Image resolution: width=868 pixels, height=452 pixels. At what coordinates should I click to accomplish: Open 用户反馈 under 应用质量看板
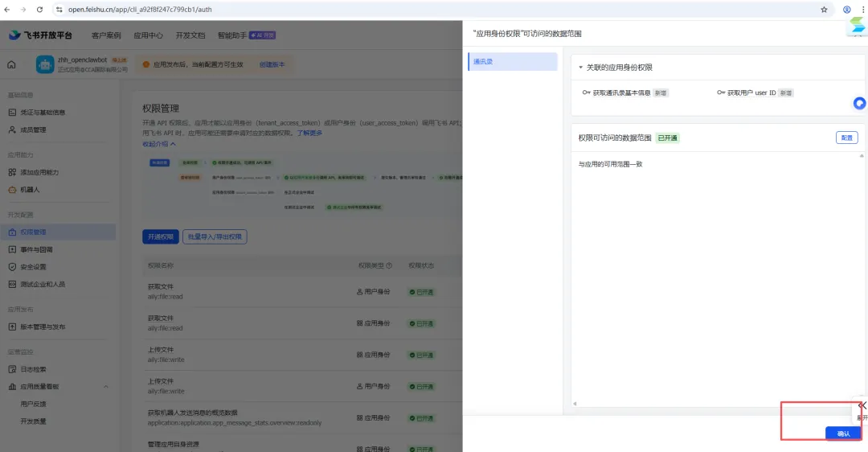pos(33,405)
